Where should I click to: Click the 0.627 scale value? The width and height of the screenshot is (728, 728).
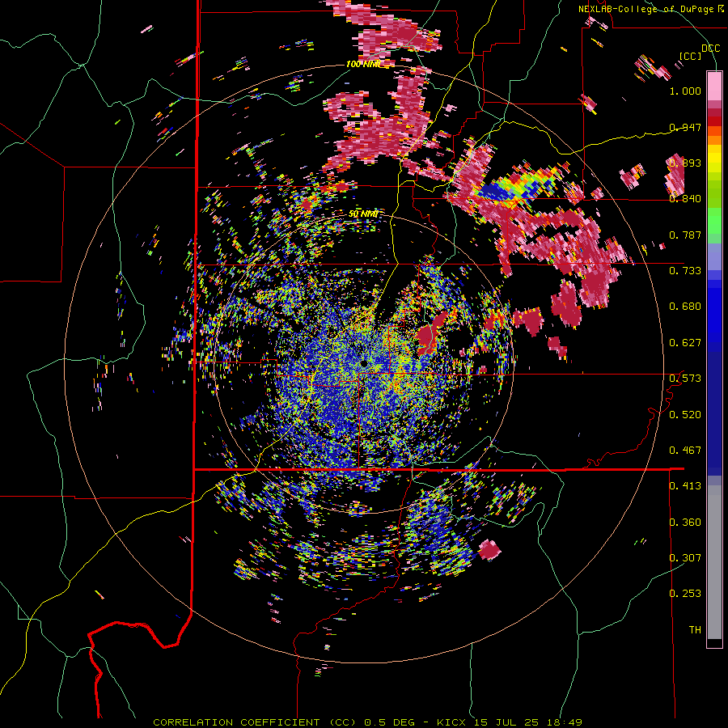(685, 343)
